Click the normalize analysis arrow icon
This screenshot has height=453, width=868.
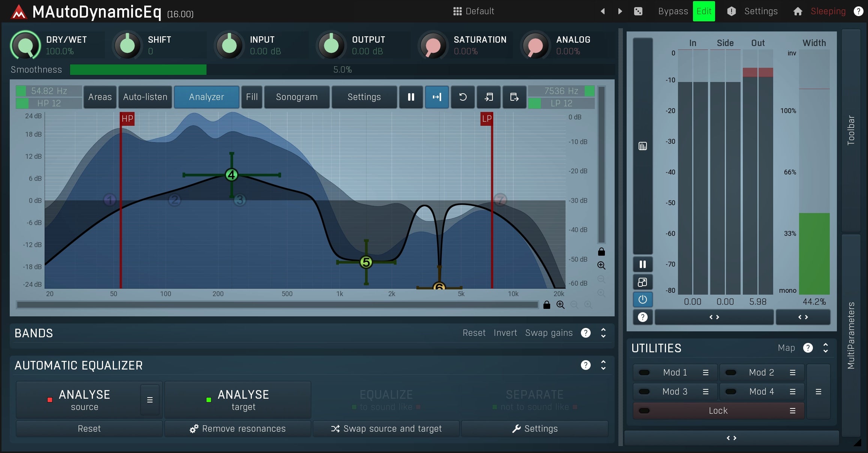pyautogui.click(x=437, y=97)
